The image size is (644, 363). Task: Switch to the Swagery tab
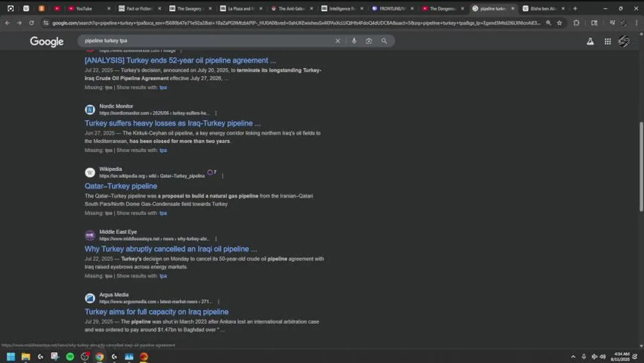point(190,9)
